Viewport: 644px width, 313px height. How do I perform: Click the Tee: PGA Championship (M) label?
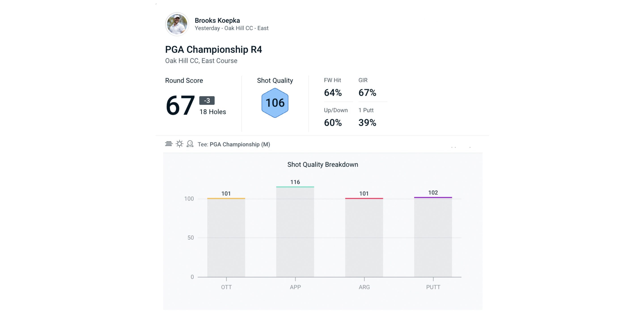[x=233, y=144]
